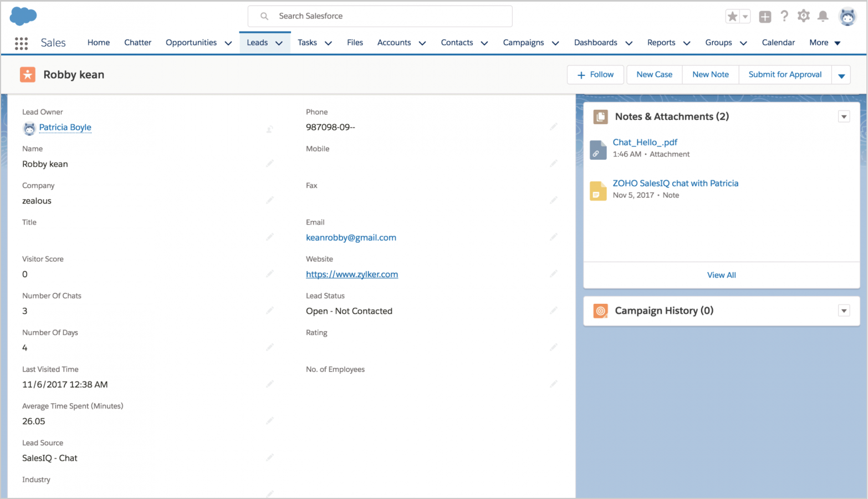The width and height of the screenshot is (868, 499).
Task: Expand the Notes & Attachments actions dropdown
Action: [x=844, y=116]
